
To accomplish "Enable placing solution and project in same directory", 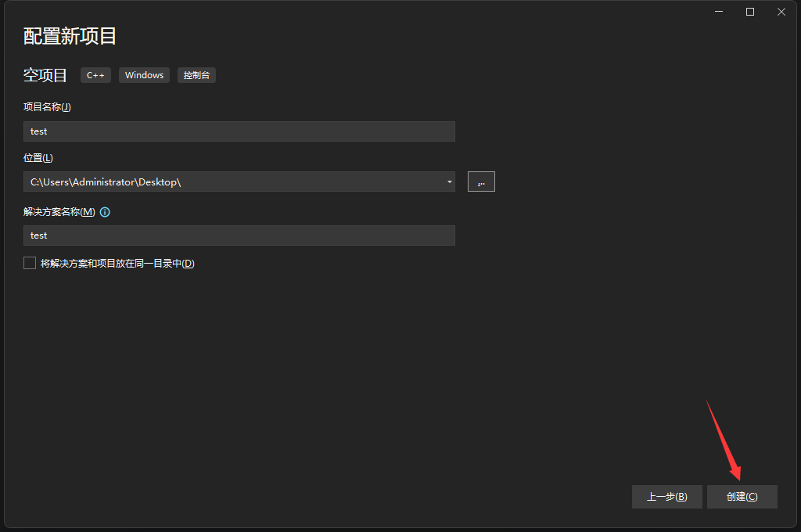I will click(30, 263).
